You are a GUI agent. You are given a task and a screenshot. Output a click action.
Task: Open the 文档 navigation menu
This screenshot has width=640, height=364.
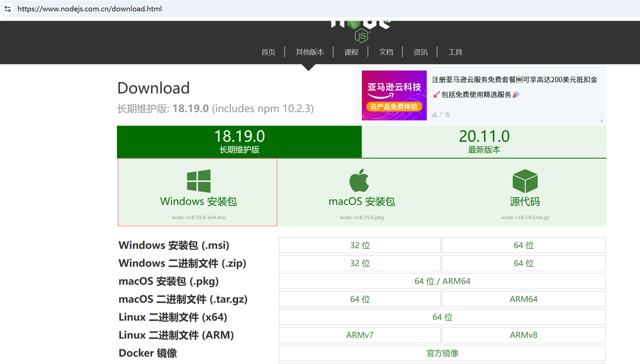pyautogui.click(x=385, y=52)
